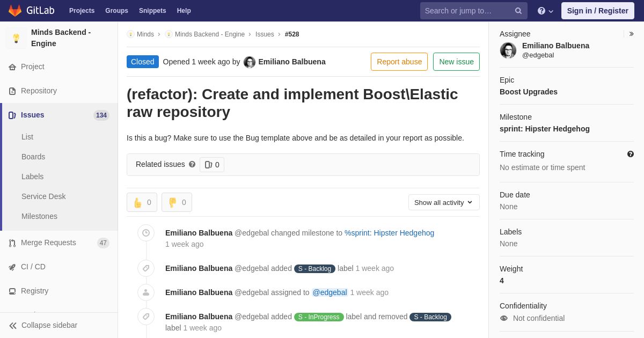Click the Minds Backend - Engine project title
644x338 pixels.
[x=61, y=38]
